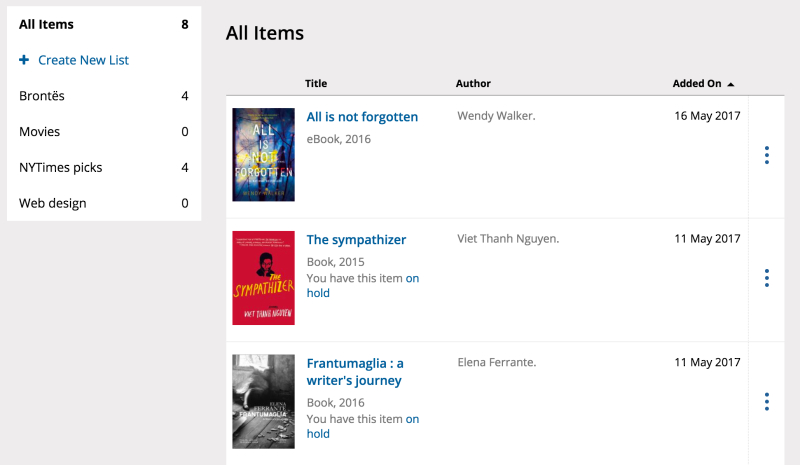800x465 pixels.
Task: Click the All is not forgotten cover
Action: click(x=263, y=155)
